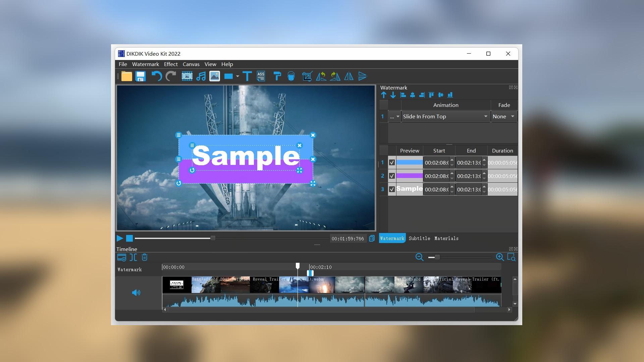Toggle visibility of watermark row 1
Viewport: 644px width, 362px height.
(391, 162)
